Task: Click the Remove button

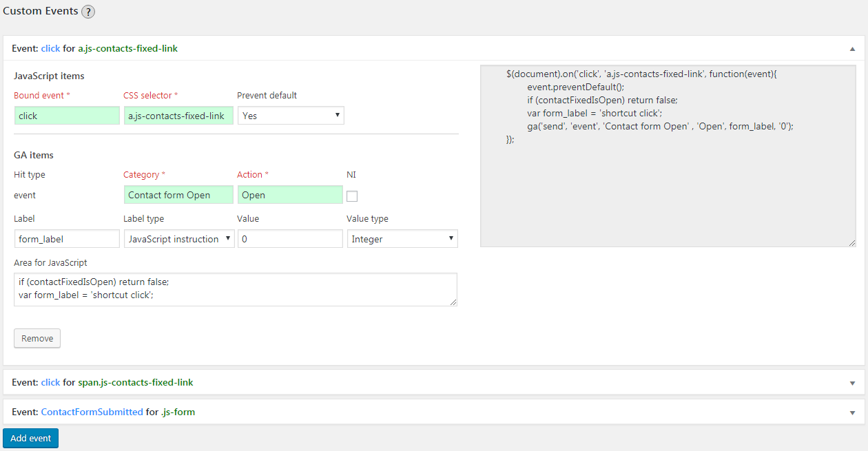Action: pos(37,338)
